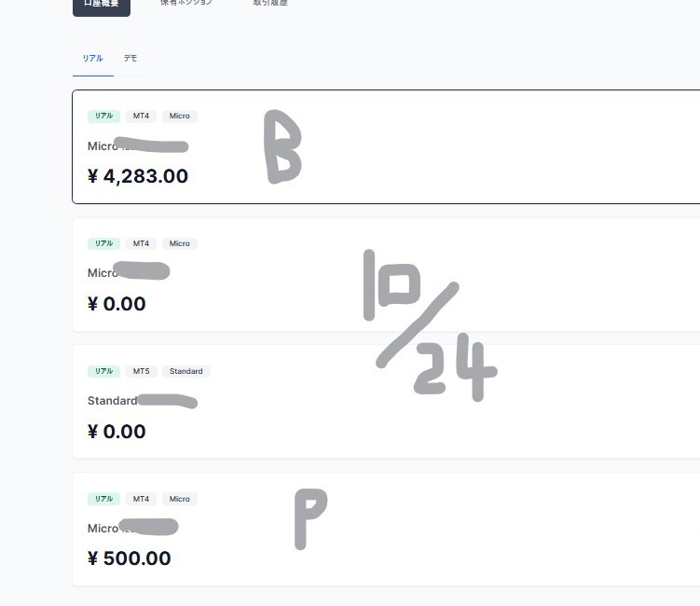
Task: Click the MT4 tag on first account
Action: pyautogui.click(x=141, y=117)
